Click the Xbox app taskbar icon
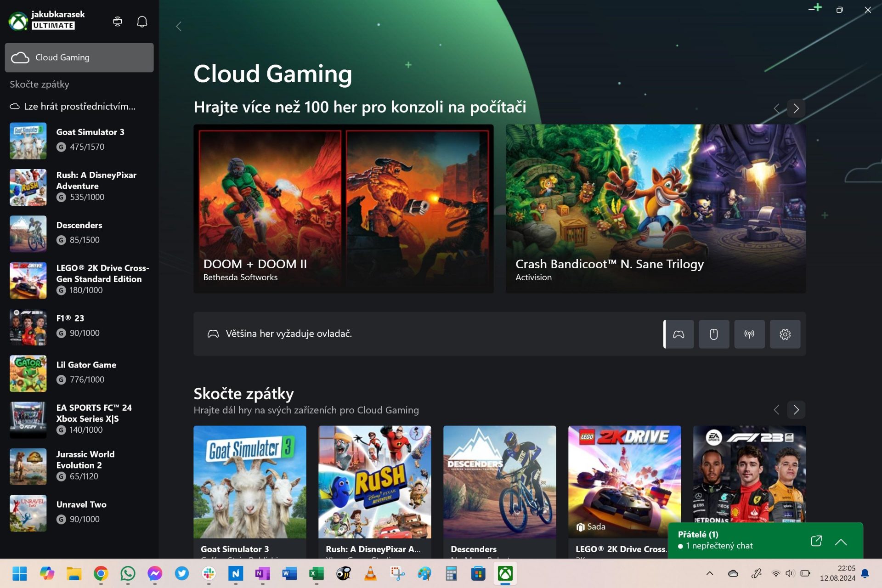882x588 pixels. [x=505, y=573]
